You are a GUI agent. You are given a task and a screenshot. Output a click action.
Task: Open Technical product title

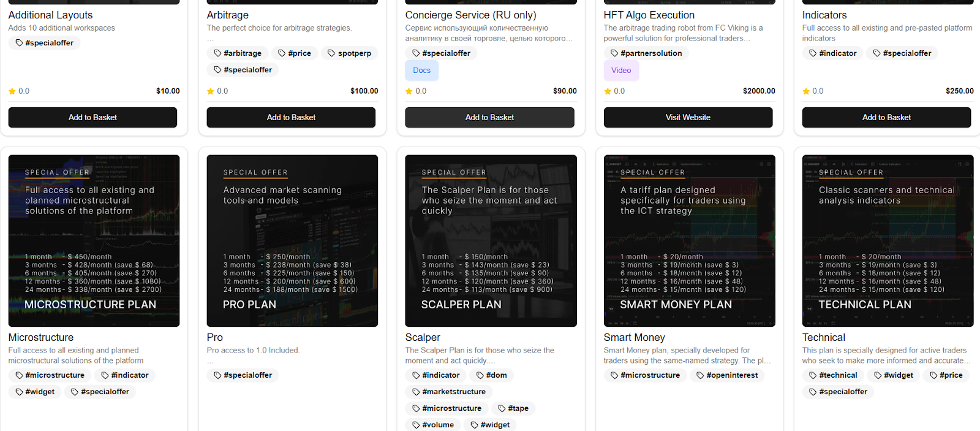coord(824,338)
